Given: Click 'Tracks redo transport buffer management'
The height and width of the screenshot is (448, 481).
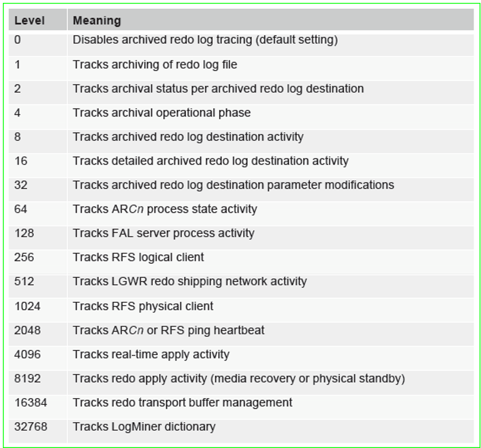Looking at the screenshot, I should click(x=182, y=403).
